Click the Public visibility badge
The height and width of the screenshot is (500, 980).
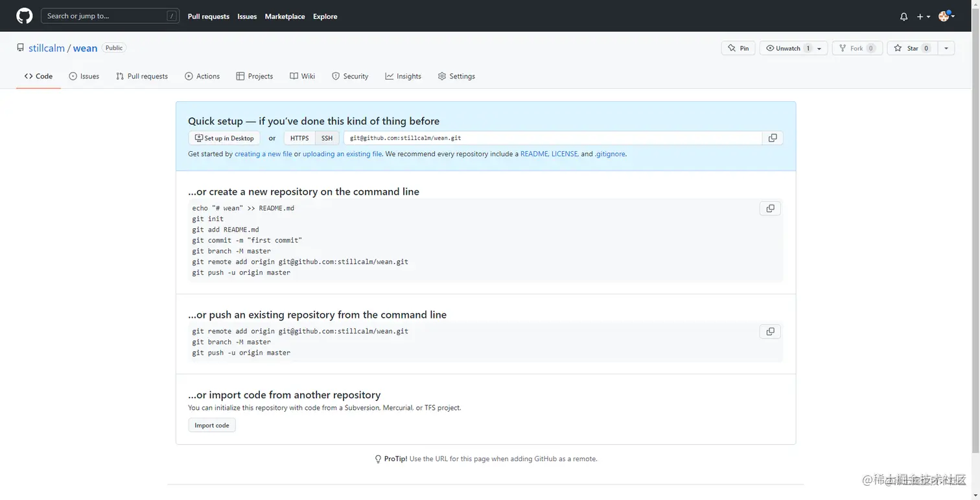coord(114,48)
